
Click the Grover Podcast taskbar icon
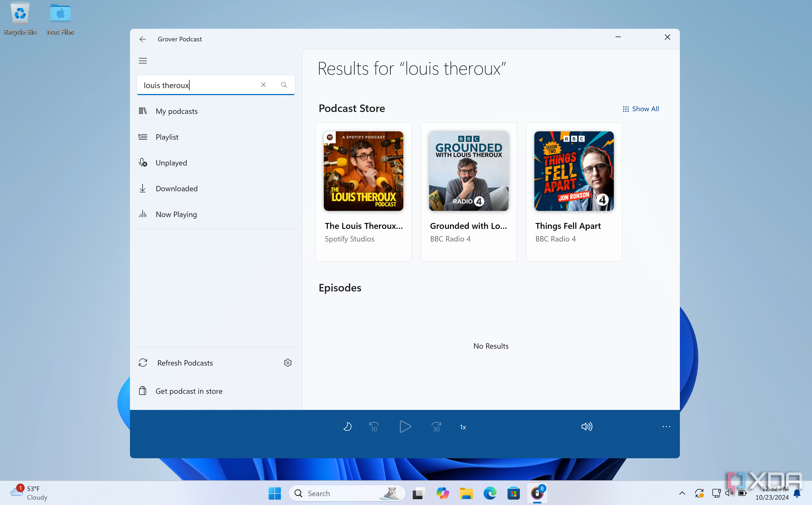click(x=537, y=493)
